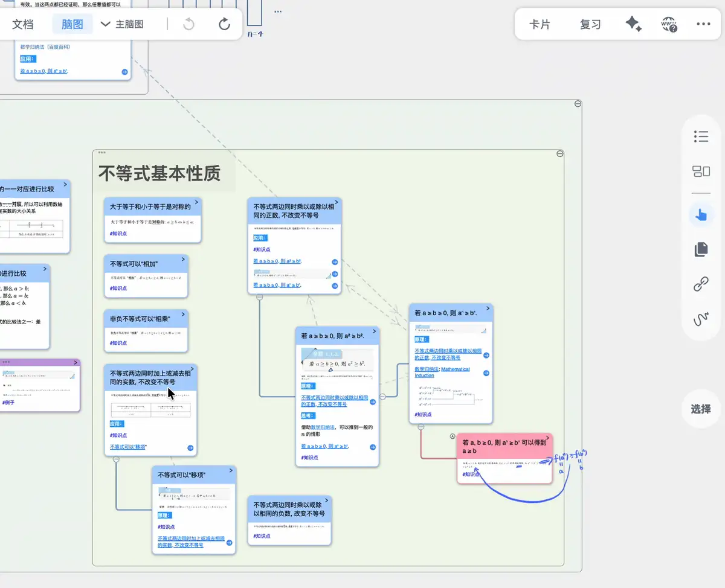Open the 复习 review tab
725x588 pixels.
click(x=590, y=25)
